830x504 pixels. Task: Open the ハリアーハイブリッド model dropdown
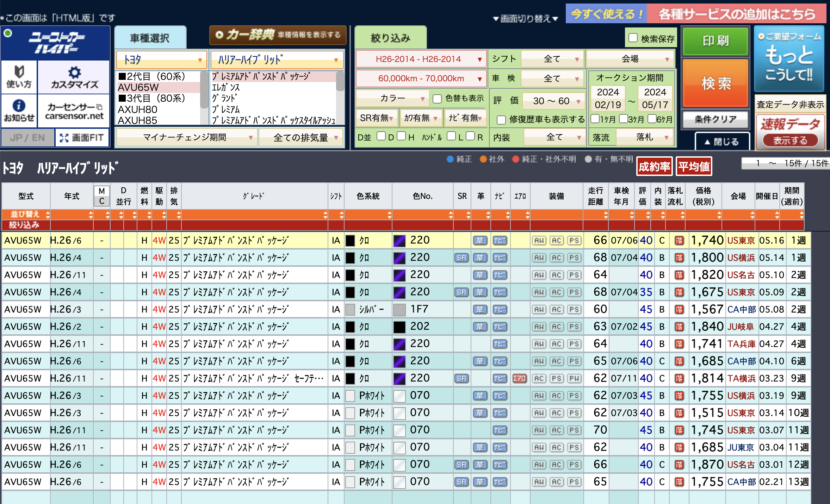click(277, 59)
